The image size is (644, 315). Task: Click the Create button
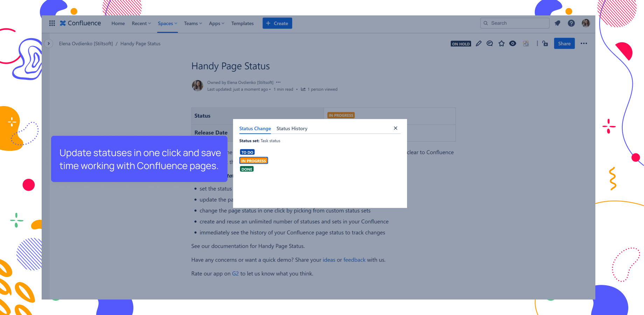point(277,23)
